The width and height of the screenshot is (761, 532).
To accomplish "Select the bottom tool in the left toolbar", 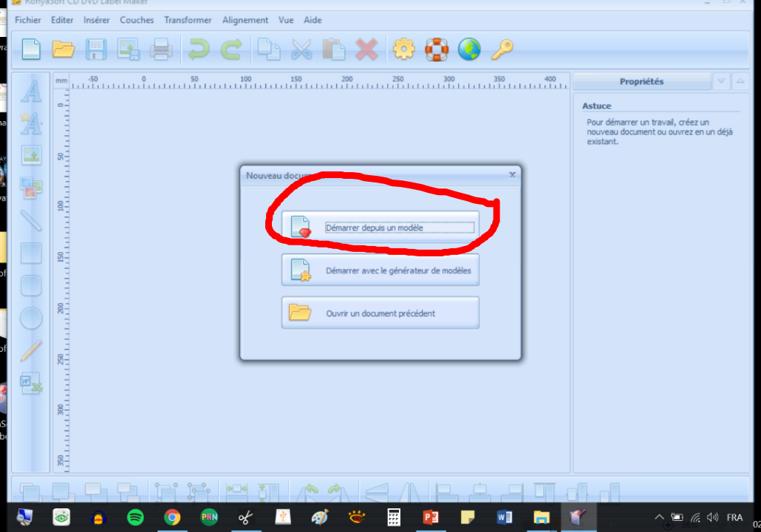I will coord(31,383).
